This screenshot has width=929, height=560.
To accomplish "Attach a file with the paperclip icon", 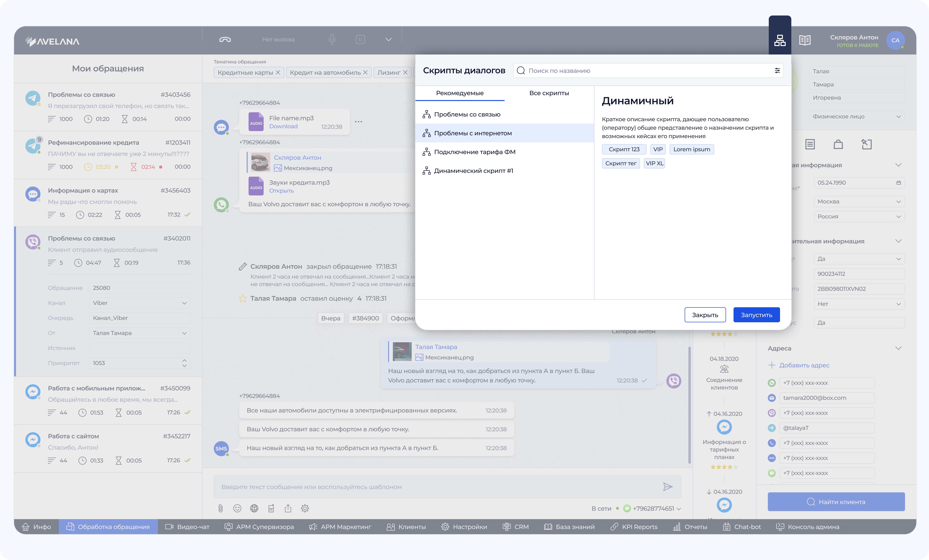I will pos(221,508).
